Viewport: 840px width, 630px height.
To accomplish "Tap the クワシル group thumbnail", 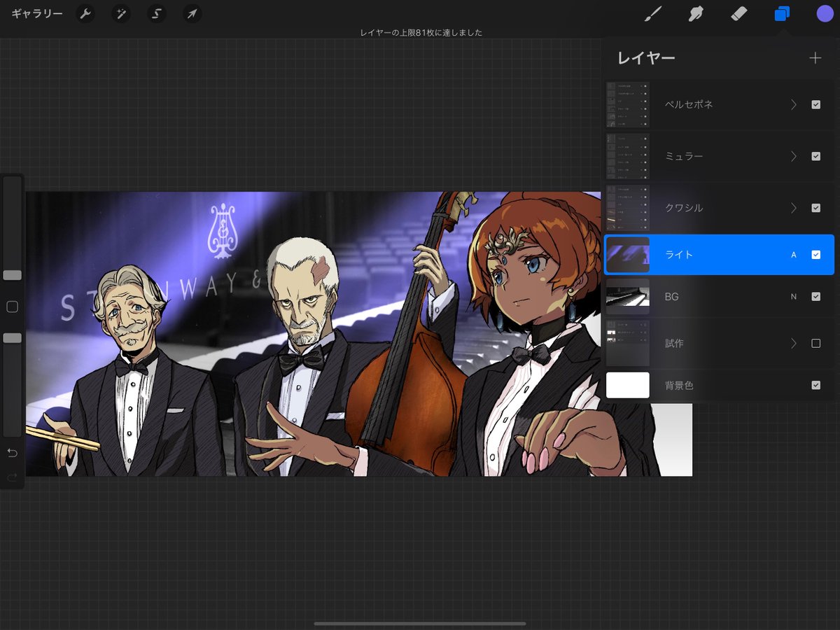I will (x=628, y=208).
